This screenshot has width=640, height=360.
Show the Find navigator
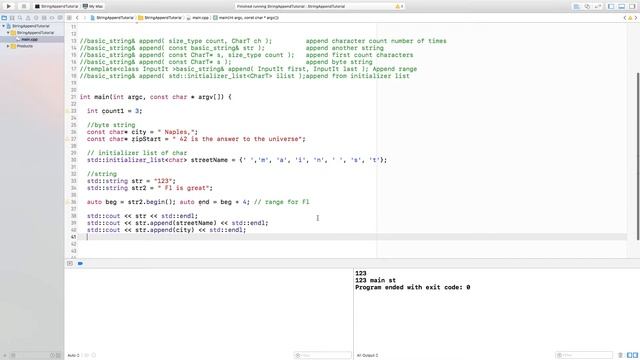click(20, 18)
